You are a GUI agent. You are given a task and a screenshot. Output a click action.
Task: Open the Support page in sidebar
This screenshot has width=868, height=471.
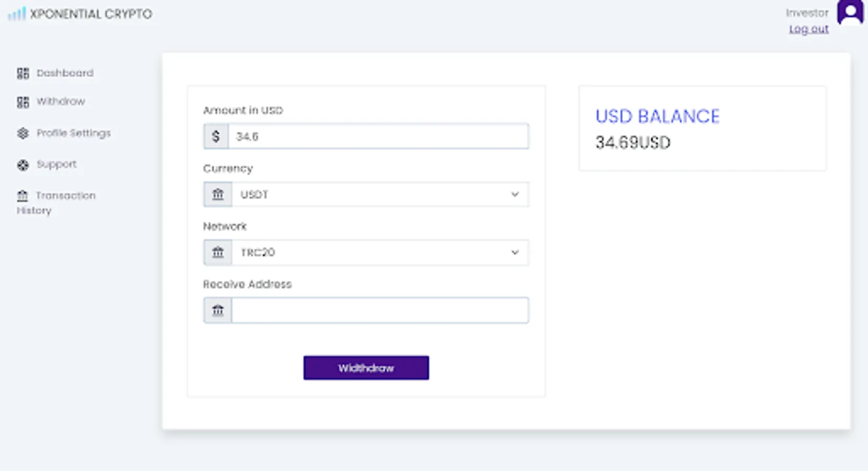point(57,165)
